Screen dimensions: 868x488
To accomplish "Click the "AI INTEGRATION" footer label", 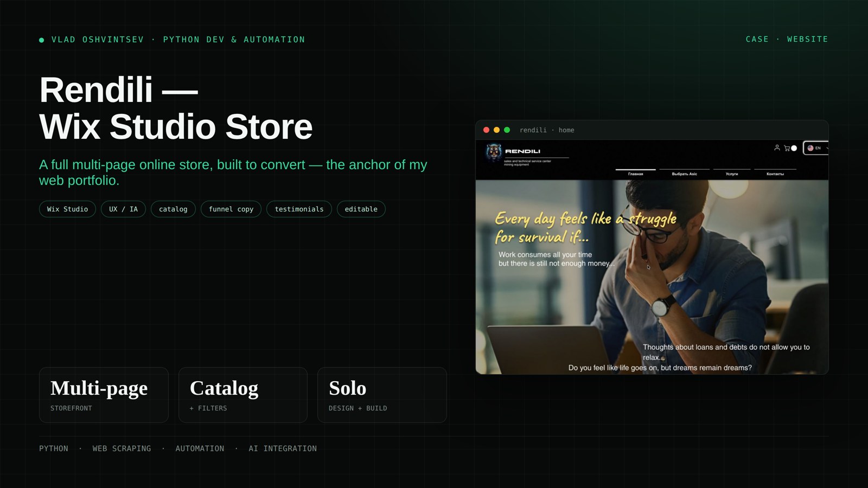I will click(283, 448).
